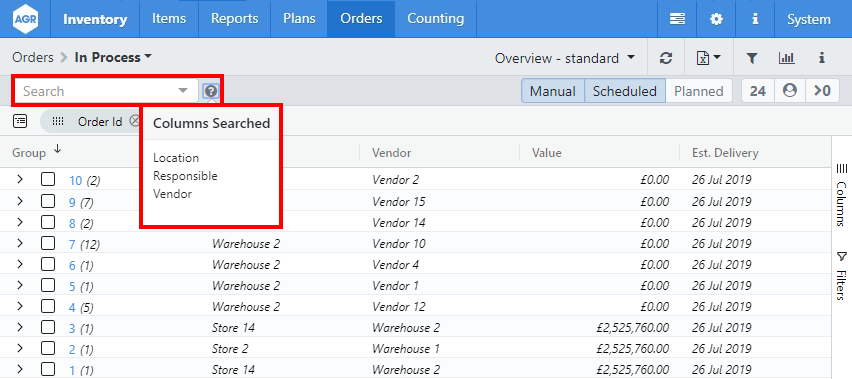The height and width of the screenshot is (379, 852).
Task: Toggle the Scheduled orders filter
Action: coord(624,91)
